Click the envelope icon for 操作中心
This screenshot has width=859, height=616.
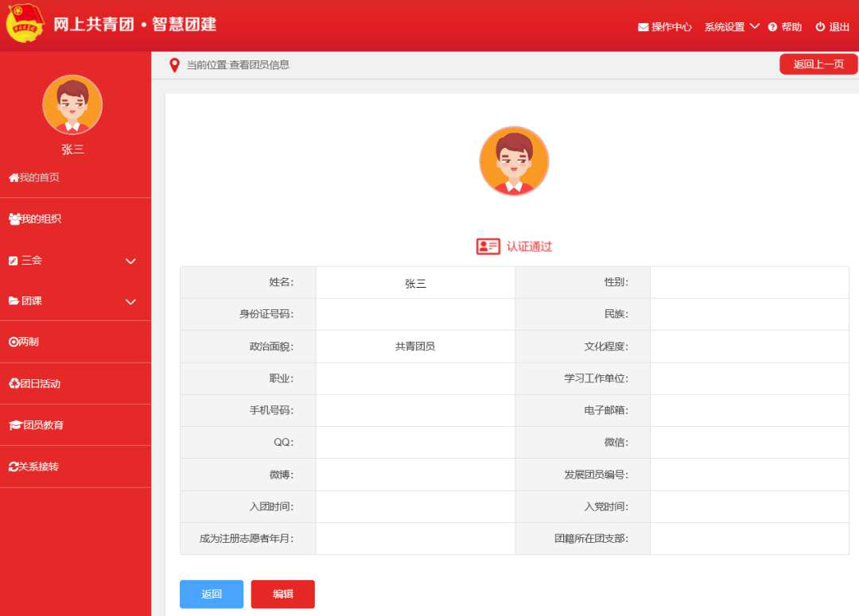pyautogui.click(x=643, y=27)
